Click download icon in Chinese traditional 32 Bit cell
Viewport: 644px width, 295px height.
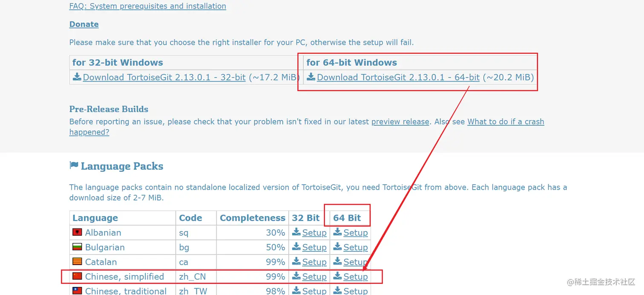click(x=296, y=291)
